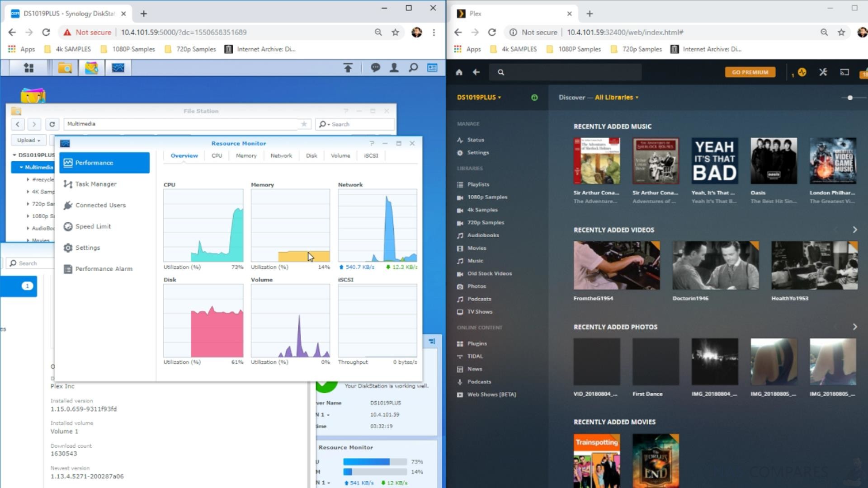Switch to Memory tab in Resource Monitor
This screenshot has width=868, height=488.
[246, 155]
